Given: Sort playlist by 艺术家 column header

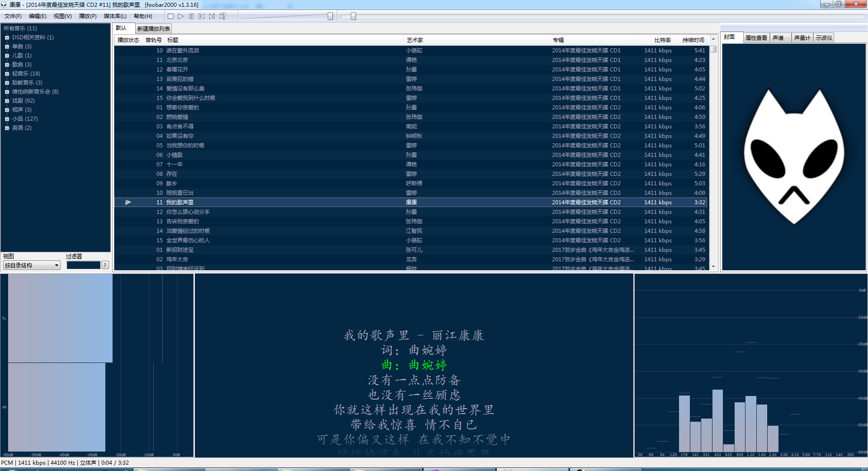Looking at the screenshot, I should [x=415, y=40].
